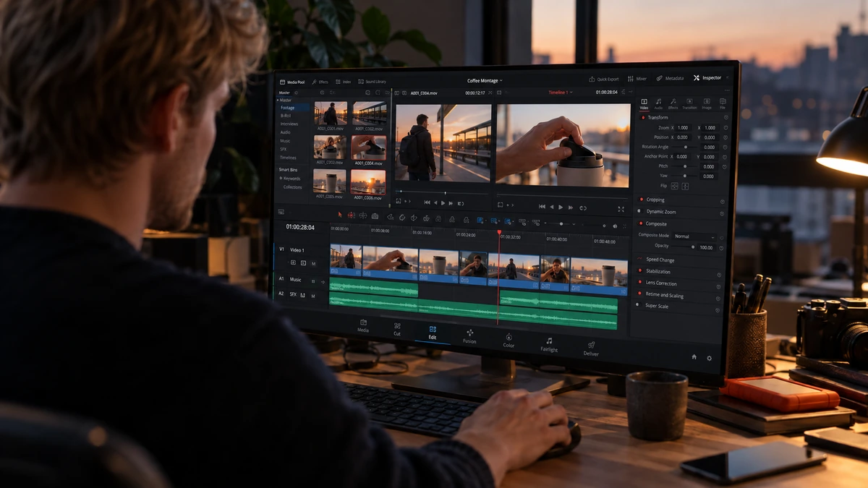868x488 pixels.
Task: Select the Footage bin in the media pool
Action: (x=294, y=108)
